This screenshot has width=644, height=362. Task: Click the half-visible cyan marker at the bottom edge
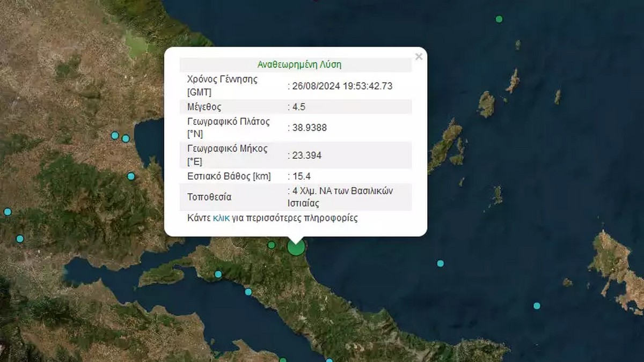[330, 360]
